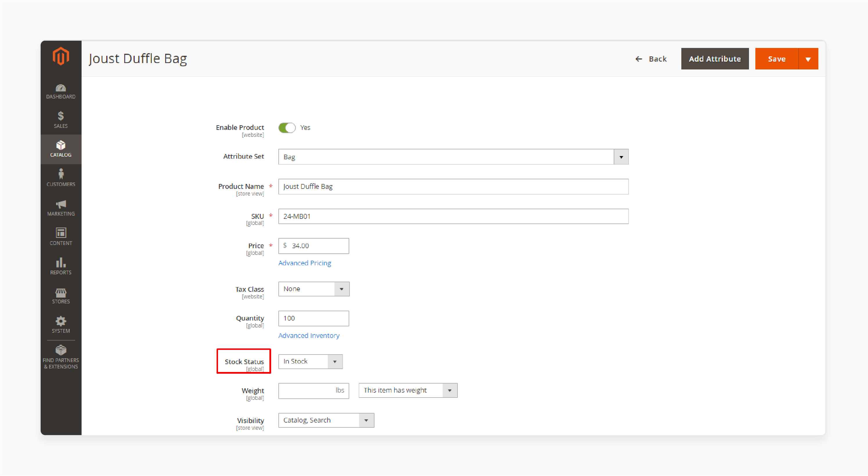868x476 pixels.
Task: Open the Stores sidebar menu
Action: pyautogui.click(x=61, y=296)
